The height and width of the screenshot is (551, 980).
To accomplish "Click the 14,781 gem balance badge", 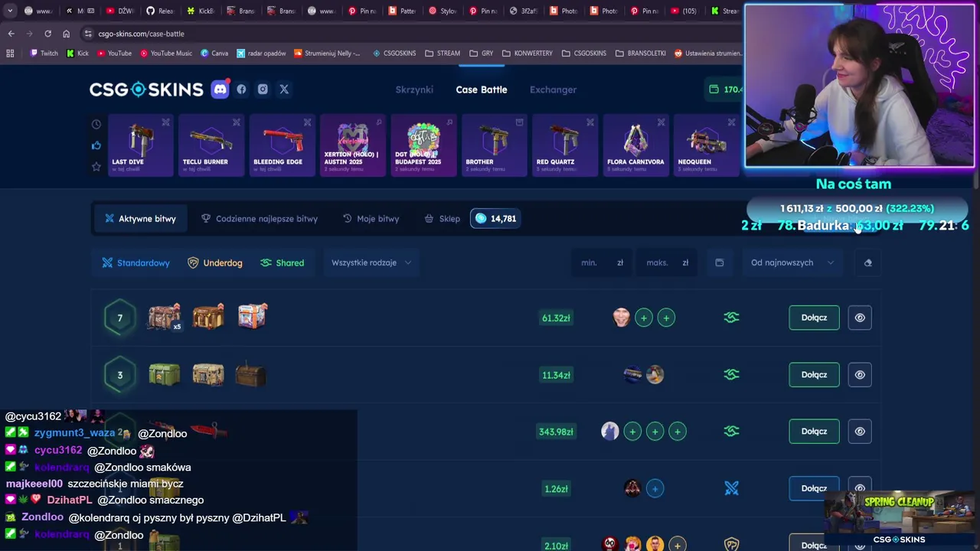I will pos(495,219).
